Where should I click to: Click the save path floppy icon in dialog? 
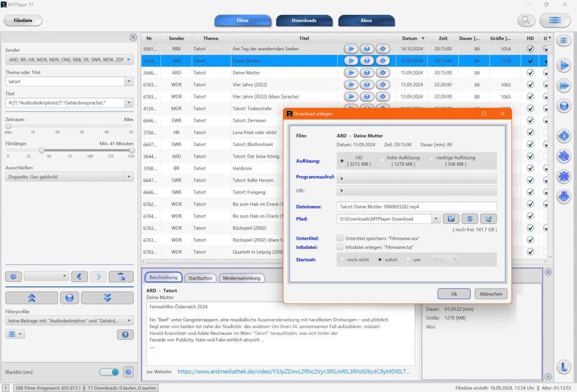click(x=451, y=219)
